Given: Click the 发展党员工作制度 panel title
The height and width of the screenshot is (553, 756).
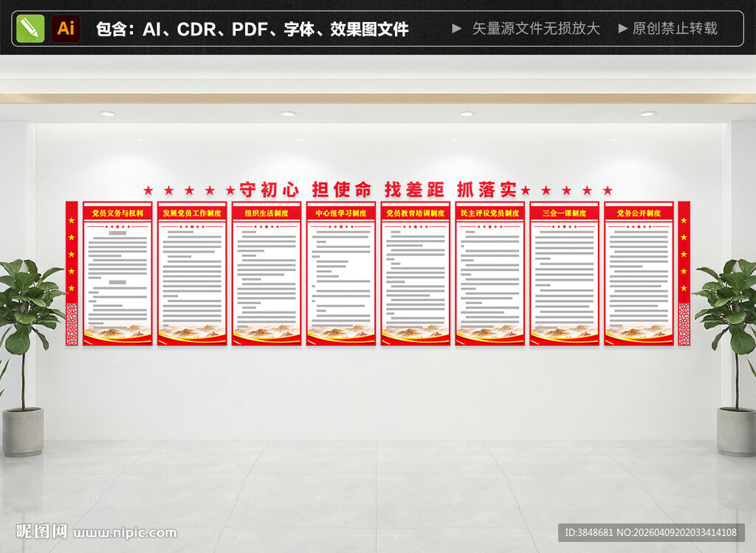Looking at the screenshot, I should pyautogui.click(x=192, y=213).
